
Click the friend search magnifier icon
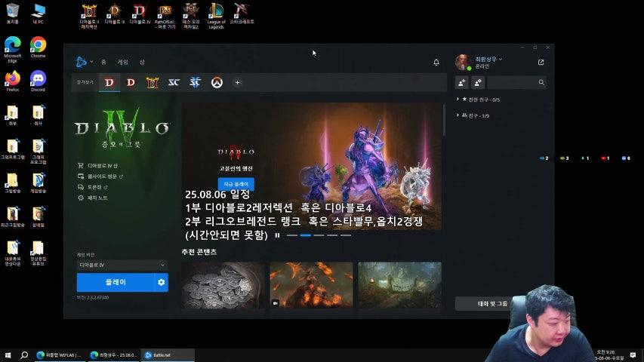[x=541, y=82]
